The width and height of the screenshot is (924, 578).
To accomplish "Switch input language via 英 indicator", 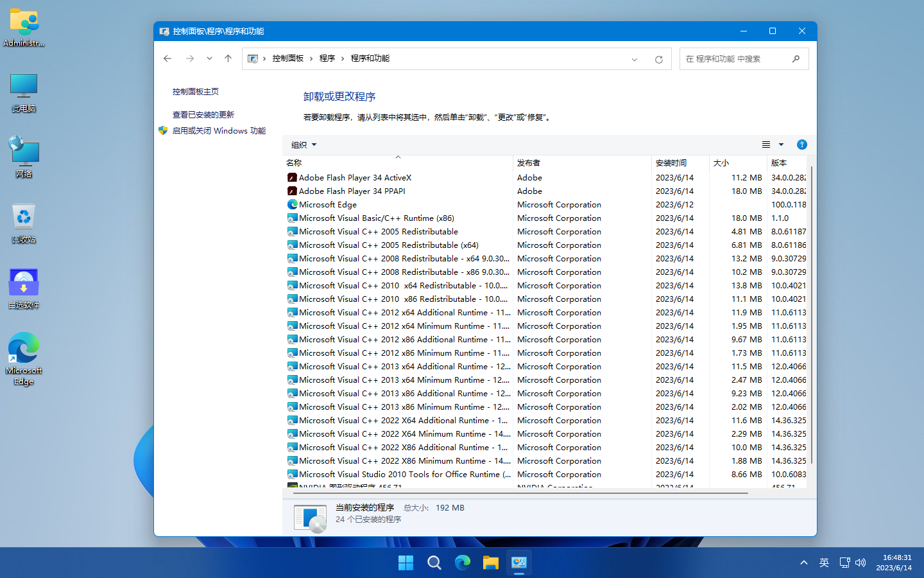I will coord(825,563).
